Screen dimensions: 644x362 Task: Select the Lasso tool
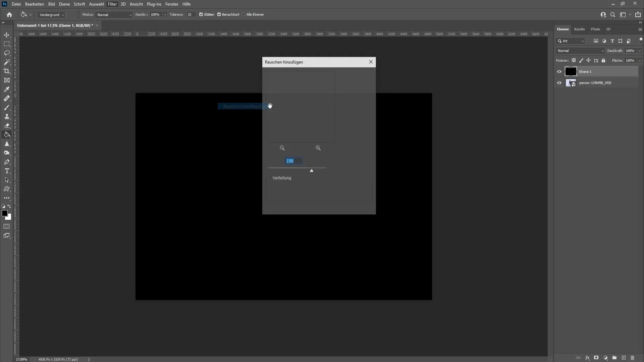click(x=7, y=53)
